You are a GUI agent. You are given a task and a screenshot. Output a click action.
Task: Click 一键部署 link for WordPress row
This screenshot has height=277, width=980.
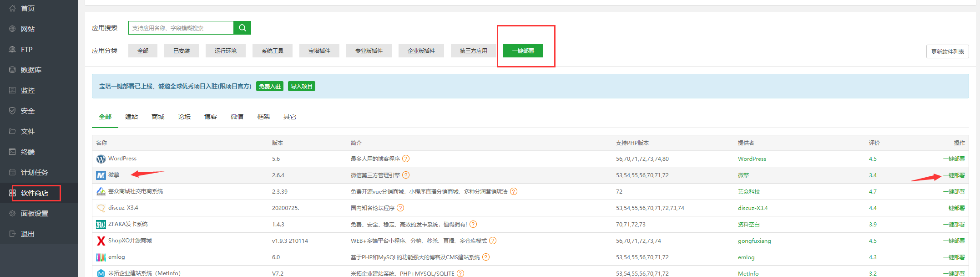[x=954, y=159]
